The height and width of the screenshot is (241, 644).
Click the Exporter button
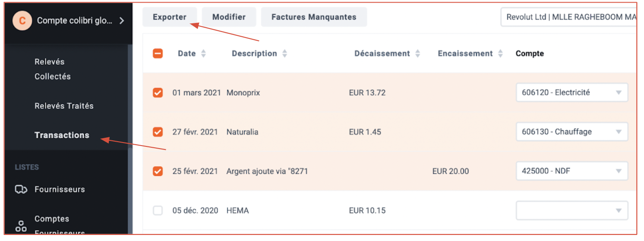pos(170,17)
